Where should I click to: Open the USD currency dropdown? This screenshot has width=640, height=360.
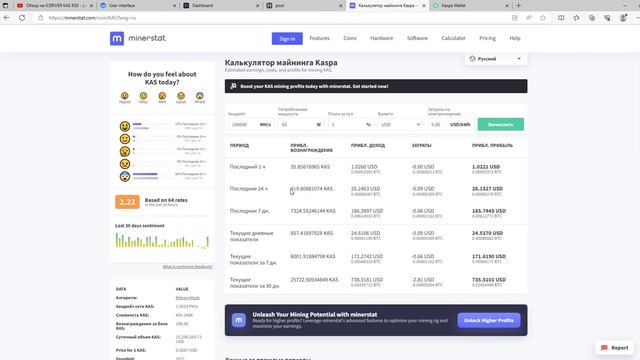point(400,124)
